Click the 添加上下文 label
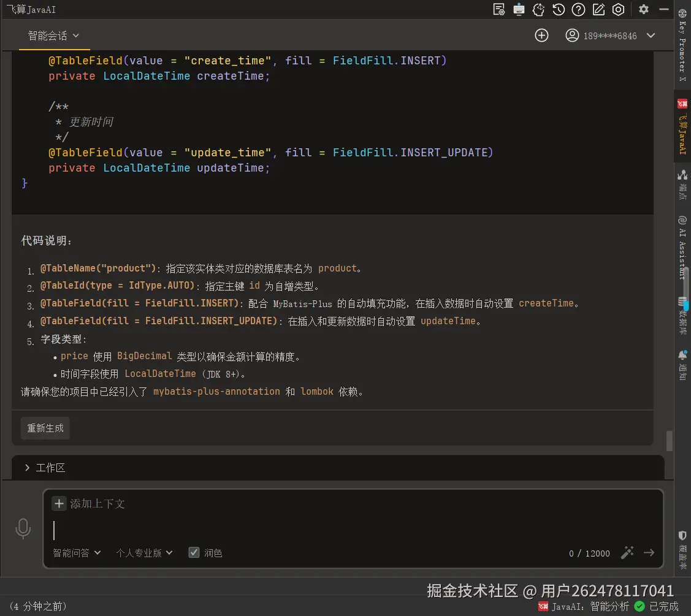This screenshot has height=616, width=691. click(x=97, y=504)
